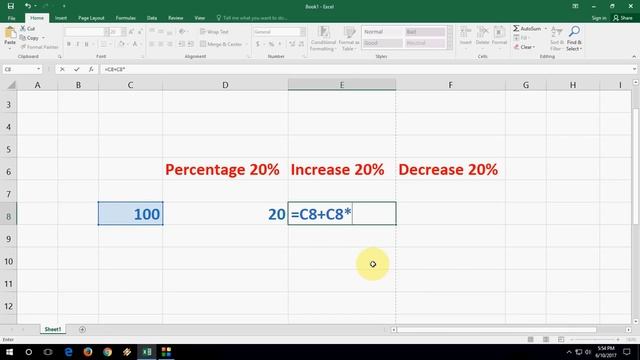Image resolution: width=640 pixels, height=360 pixels.
Task: Click the Format Painter button
Action: coord(39,47)
